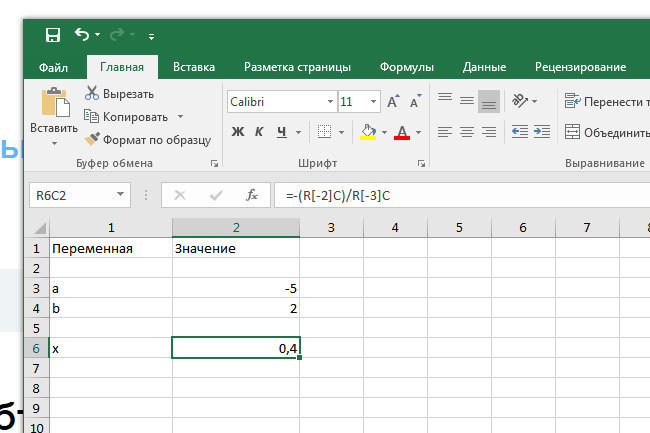Activate Формат по образцу painter

(148, 140)
